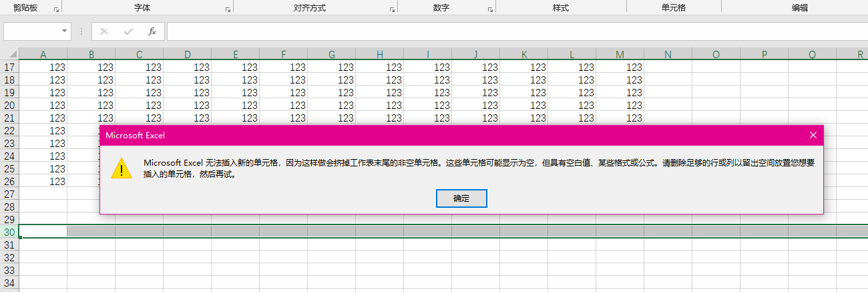868x292 pixels.
Task: Click cell M17 containing 123
Action: click(x=620, y=67)
